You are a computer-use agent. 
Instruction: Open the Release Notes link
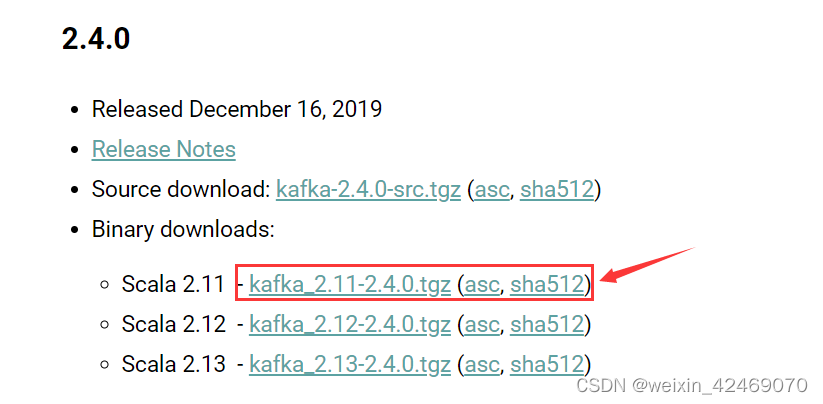tap(163, 150)
